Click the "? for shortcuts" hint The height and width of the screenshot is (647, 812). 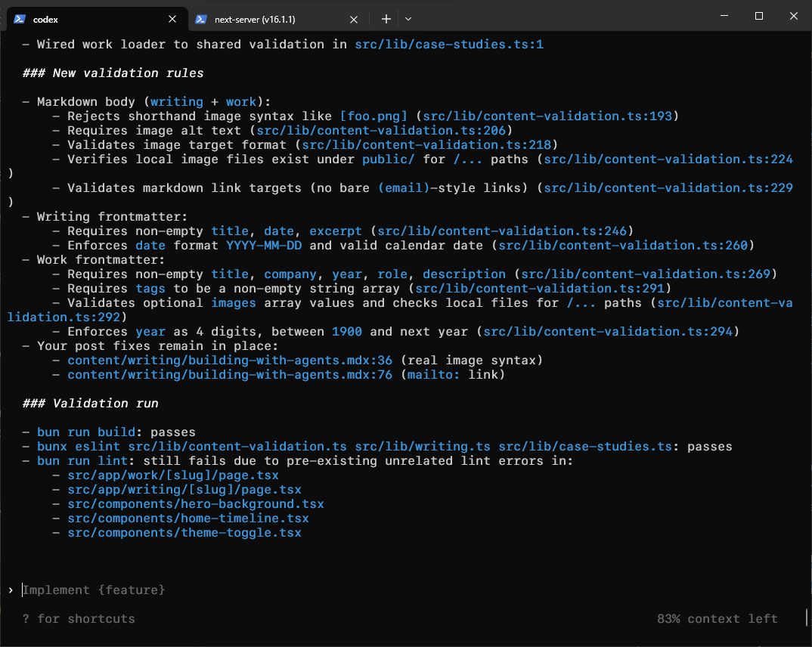point(79,618)
